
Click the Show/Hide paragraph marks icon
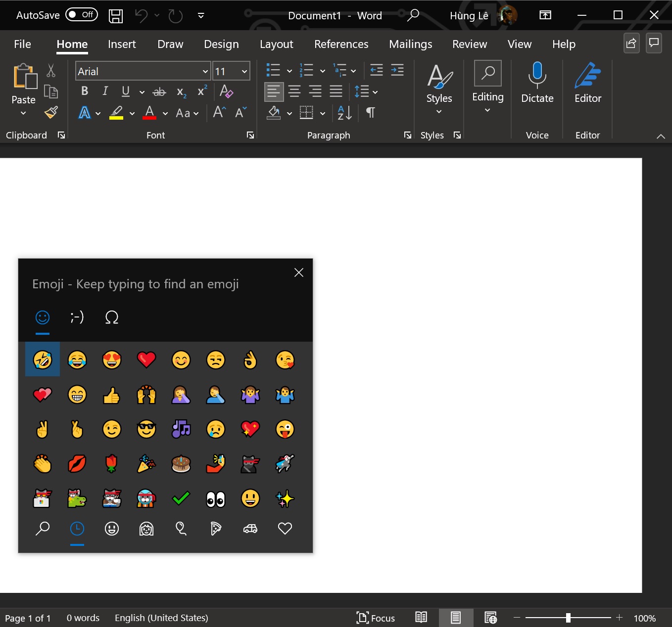[x=370, y=113]
